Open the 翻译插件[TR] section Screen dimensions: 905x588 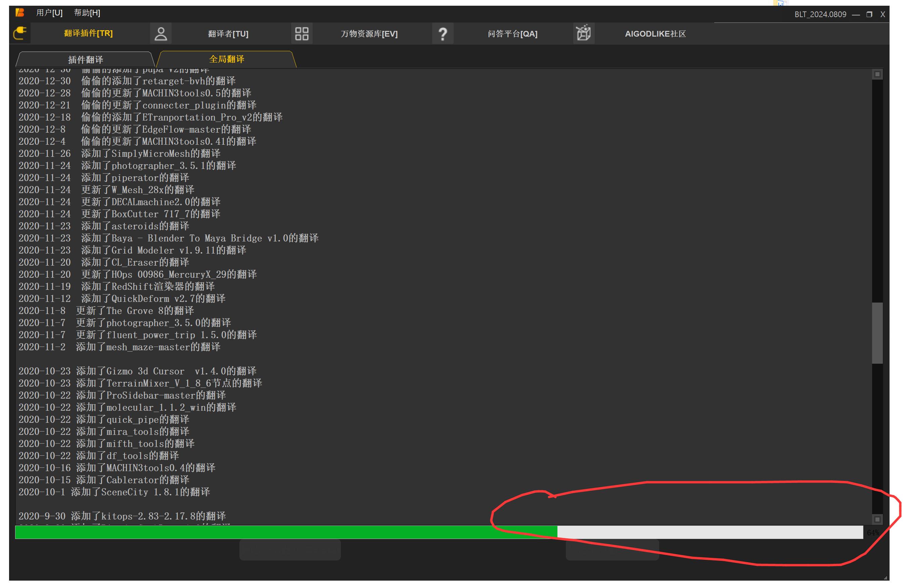pos(88,34)
